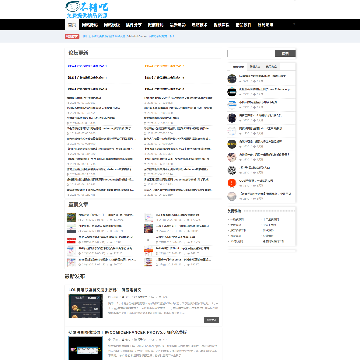The width and height of the screenshot is (360, 360).
Task: Open the orange-colored link heading the right list column
Action: [164, 66]
